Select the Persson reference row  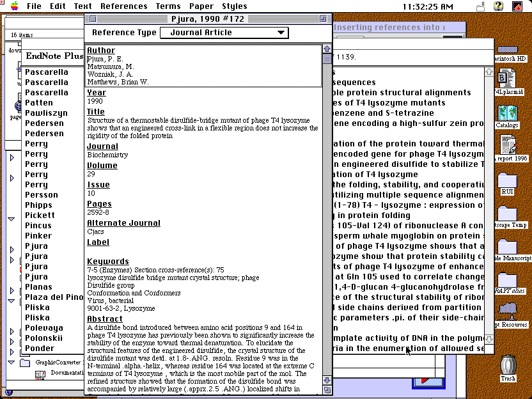(42, 195)
